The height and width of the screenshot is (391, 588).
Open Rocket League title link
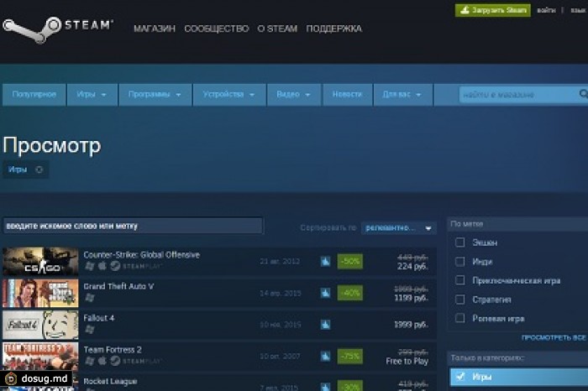point(110,381)
